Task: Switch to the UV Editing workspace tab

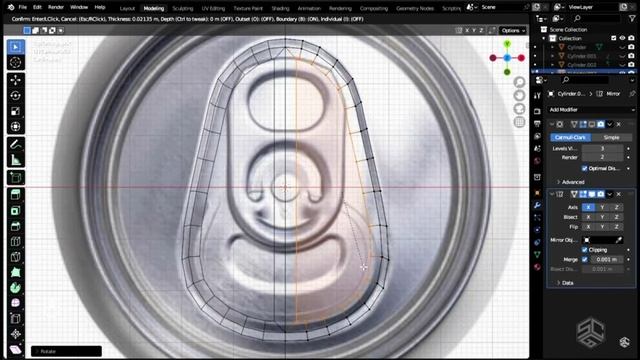Action: [x=213, y=8]
